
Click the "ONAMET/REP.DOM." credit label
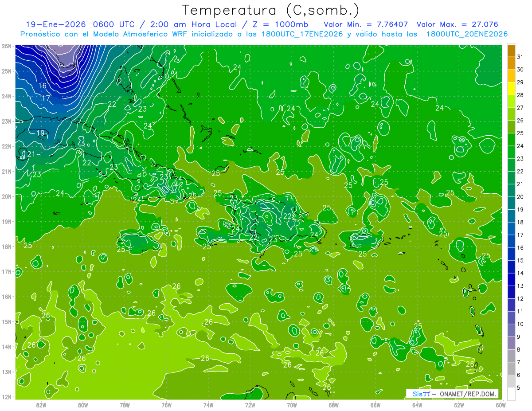[467, 394]
